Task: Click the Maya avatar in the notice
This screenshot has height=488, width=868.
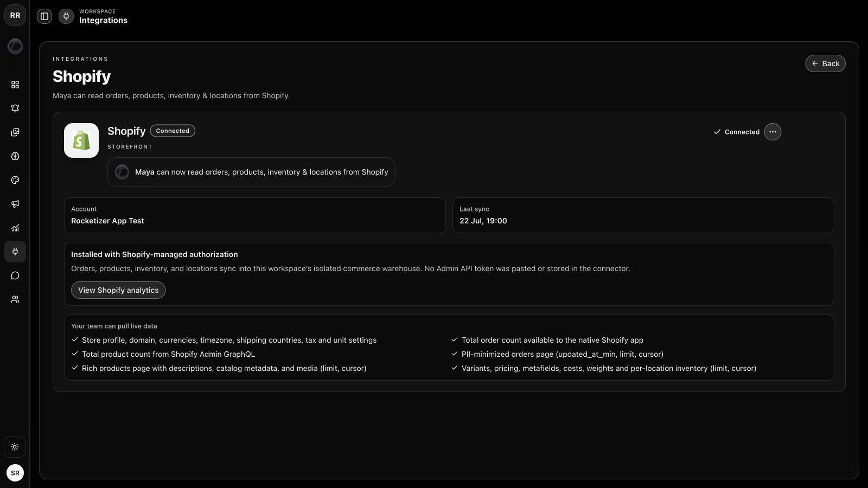Action: coord(122,172)
